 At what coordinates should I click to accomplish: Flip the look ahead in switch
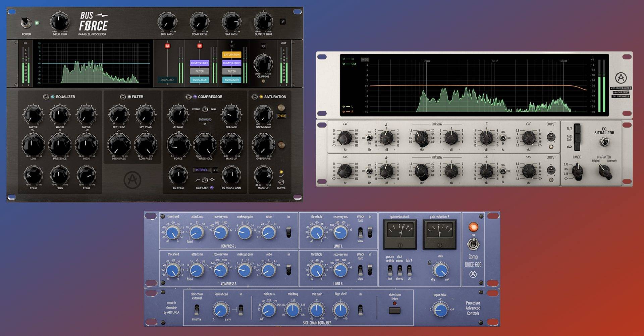[x=240, y=310]
